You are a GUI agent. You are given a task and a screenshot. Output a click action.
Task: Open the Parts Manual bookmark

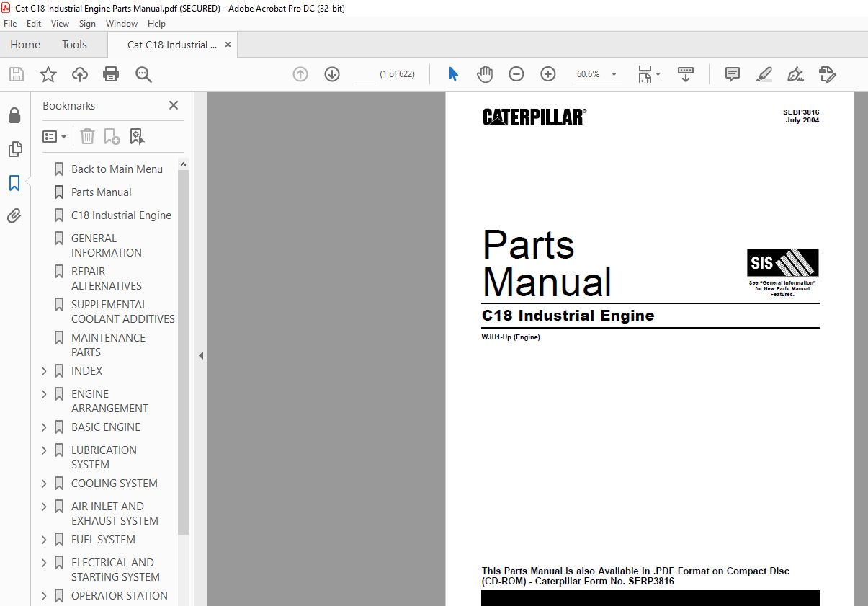(101, 192)
